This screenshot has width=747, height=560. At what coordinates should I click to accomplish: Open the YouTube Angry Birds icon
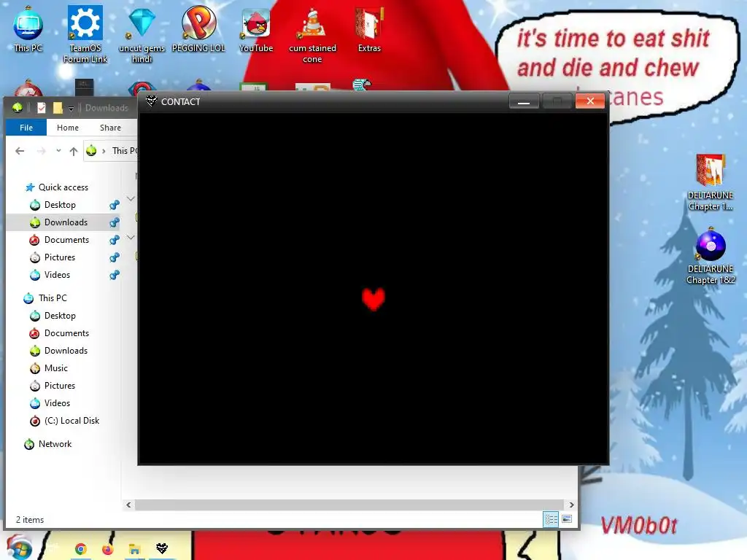[x=256, y=29]
